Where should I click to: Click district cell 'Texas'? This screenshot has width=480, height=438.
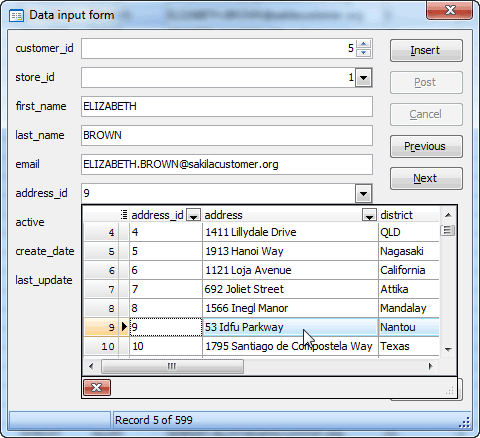409,346
